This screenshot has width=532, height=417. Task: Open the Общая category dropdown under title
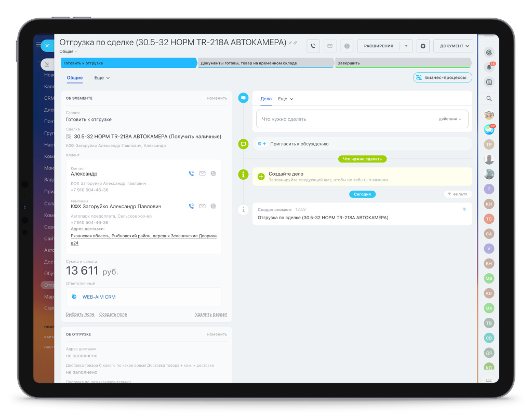pos(68,51)
